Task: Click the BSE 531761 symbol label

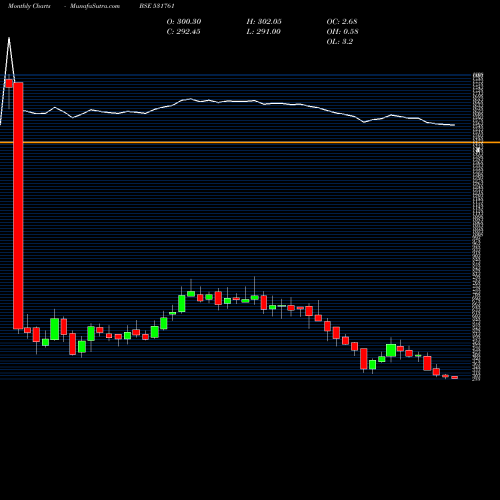Action: (157, 6)
